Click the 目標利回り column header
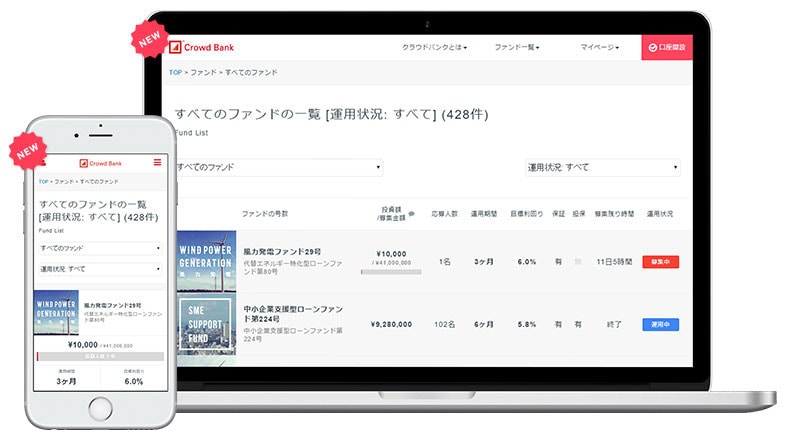This screenshot has width=800, height=440. 527,214
